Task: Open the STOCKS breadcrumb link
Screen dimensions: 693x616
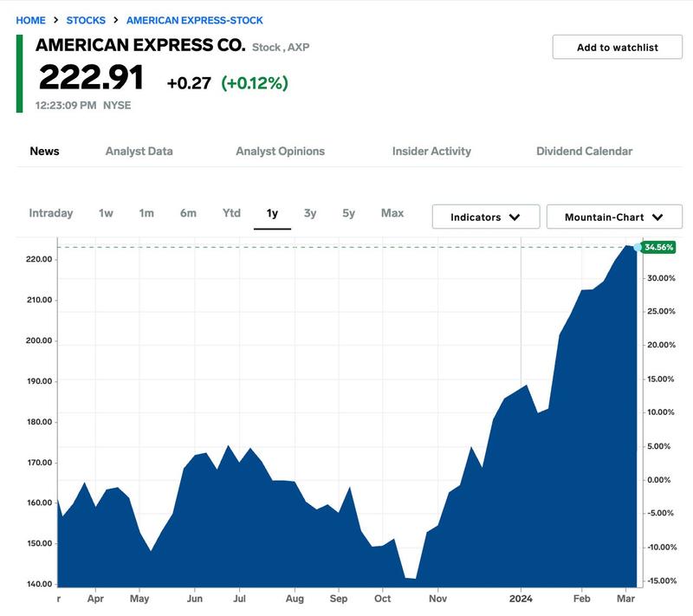Action: [x=86, y=20]
